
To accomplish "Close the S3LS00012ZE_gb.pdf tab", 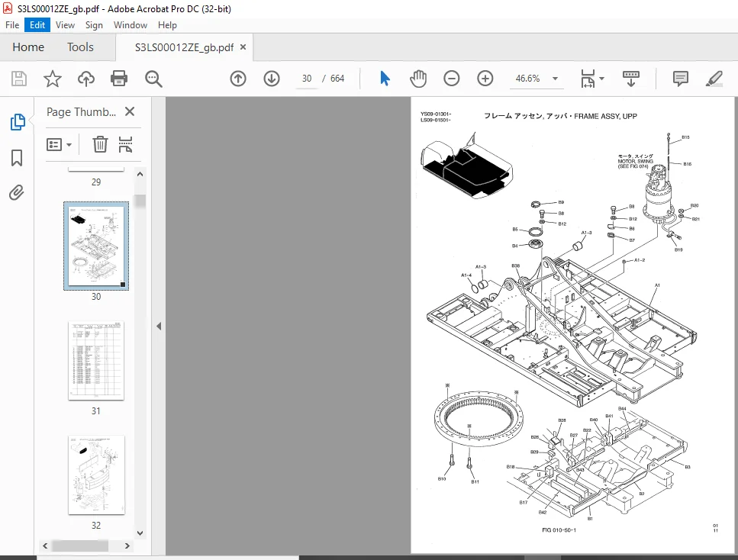I will click(243, 47).
